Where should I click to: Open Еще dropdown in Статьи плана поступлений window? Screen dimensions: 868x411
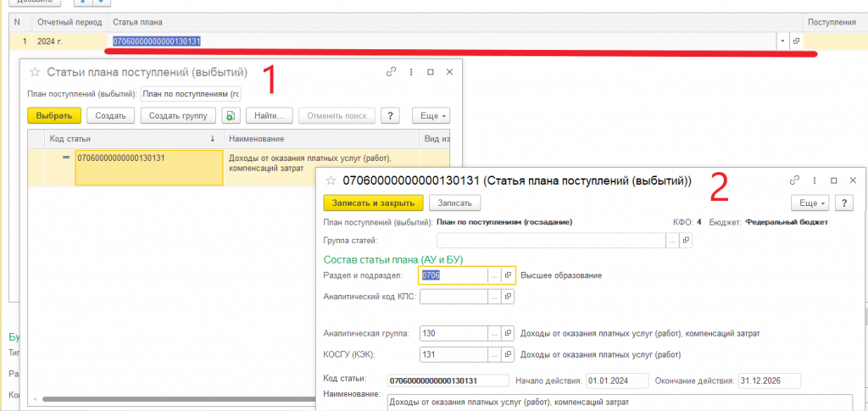pyautogui.click(x=431, y=115)
